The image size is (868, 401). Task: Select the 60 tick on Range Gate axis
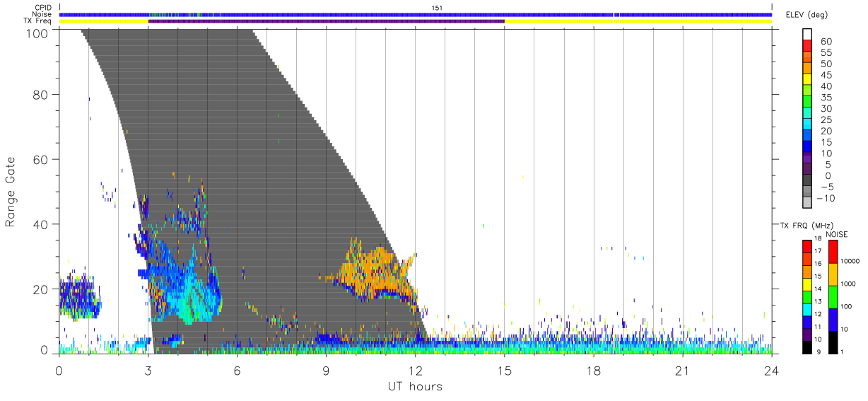coord(41,159)
